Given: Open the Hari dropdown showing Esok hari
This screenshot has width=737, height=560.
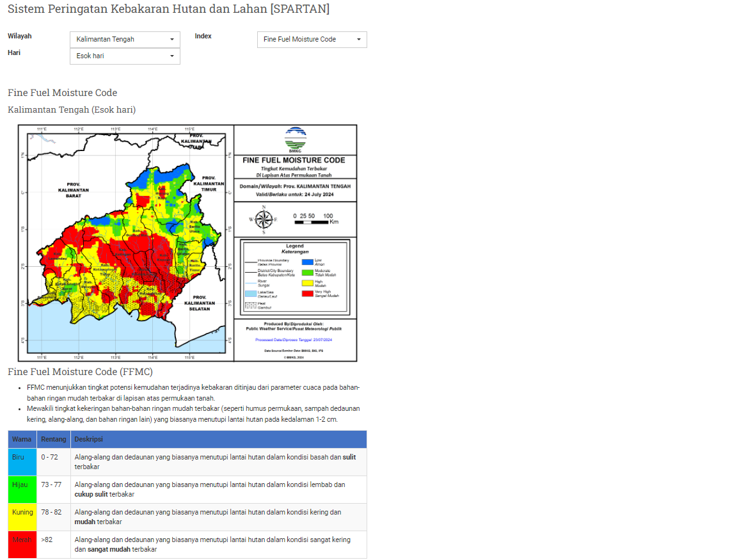Looking at the screenshot, I should tap(125, 56).
